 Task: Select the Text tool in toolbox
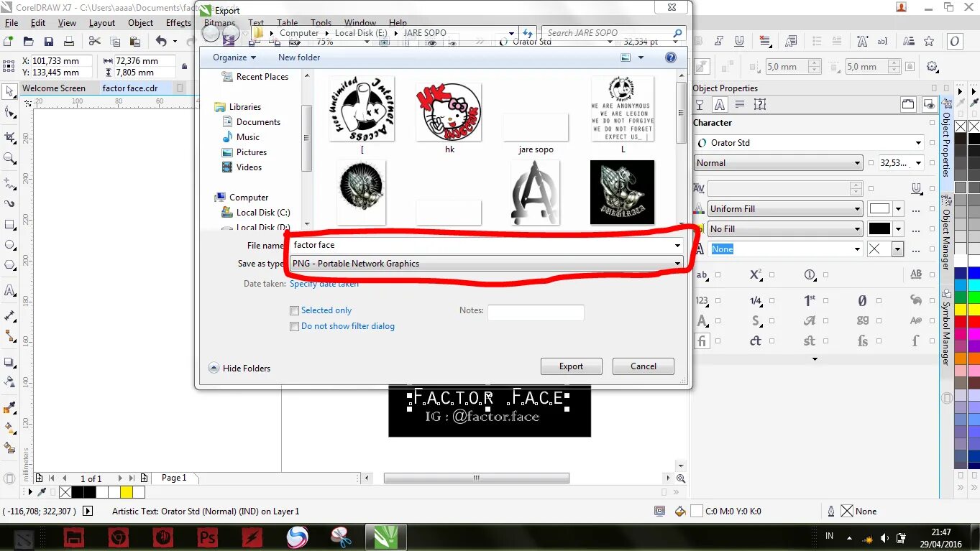pyautogui.click(x=9, y=290)
